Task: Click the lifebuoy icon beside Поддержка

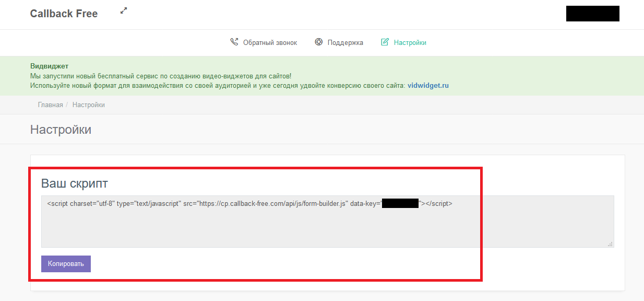Action: 319,42
